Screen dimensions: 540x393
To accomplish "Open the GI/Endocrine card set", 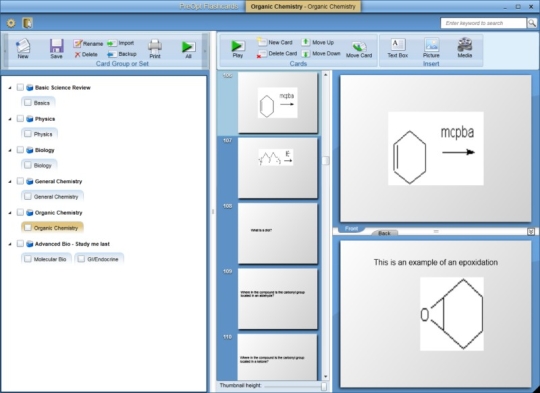I will click(99, 259).
